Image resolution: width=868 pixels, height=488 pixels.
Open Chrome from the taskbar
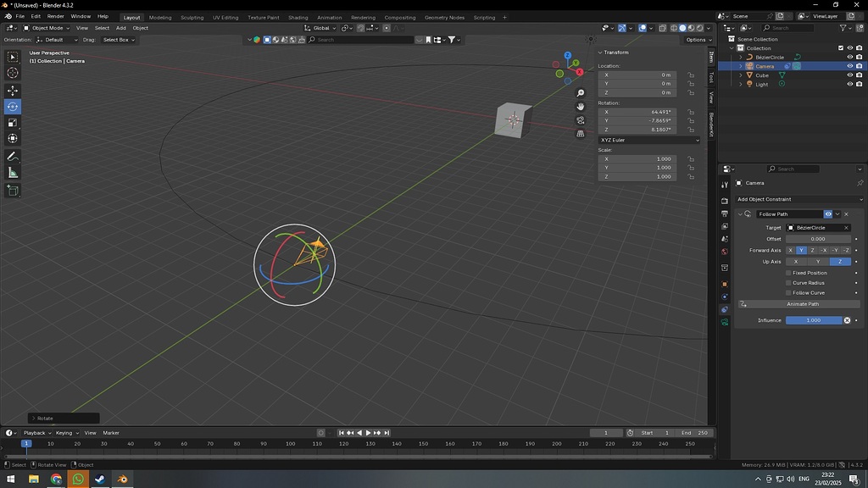(56, 480)
